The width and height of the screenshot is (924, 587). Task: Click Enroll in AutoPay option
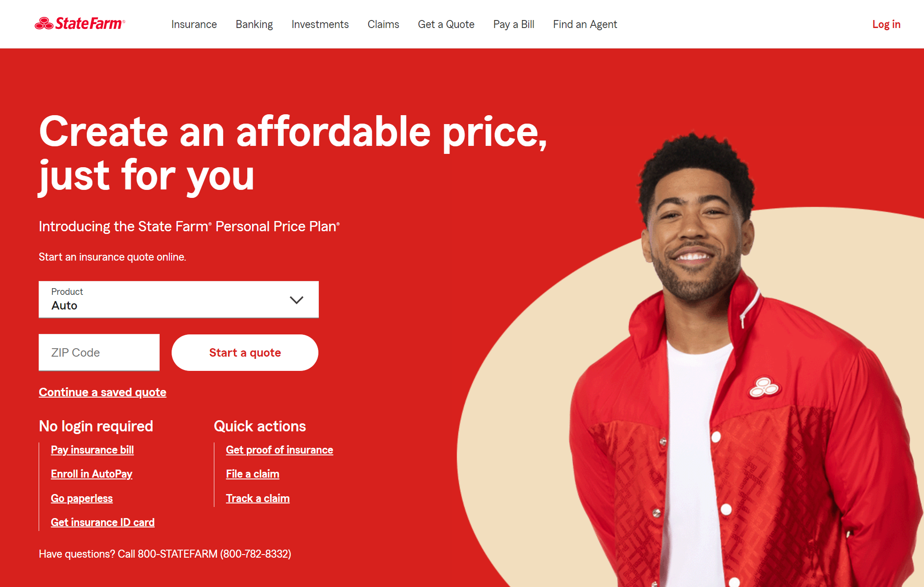[x=92, y=474]
